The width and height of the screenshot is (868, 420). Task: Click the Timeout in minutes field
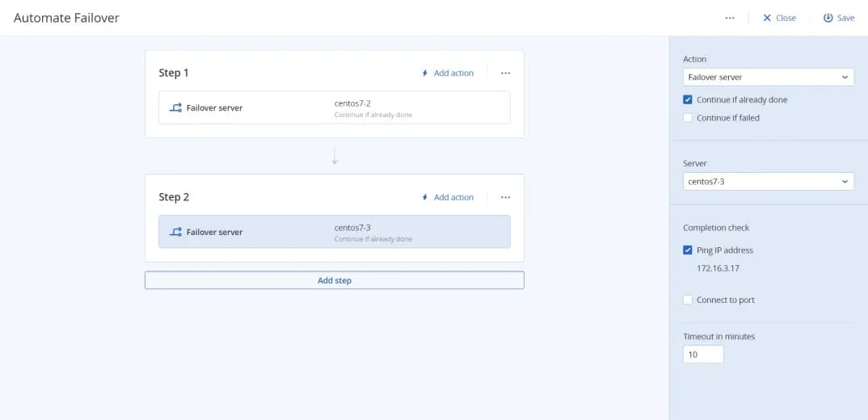click(703, 355)
